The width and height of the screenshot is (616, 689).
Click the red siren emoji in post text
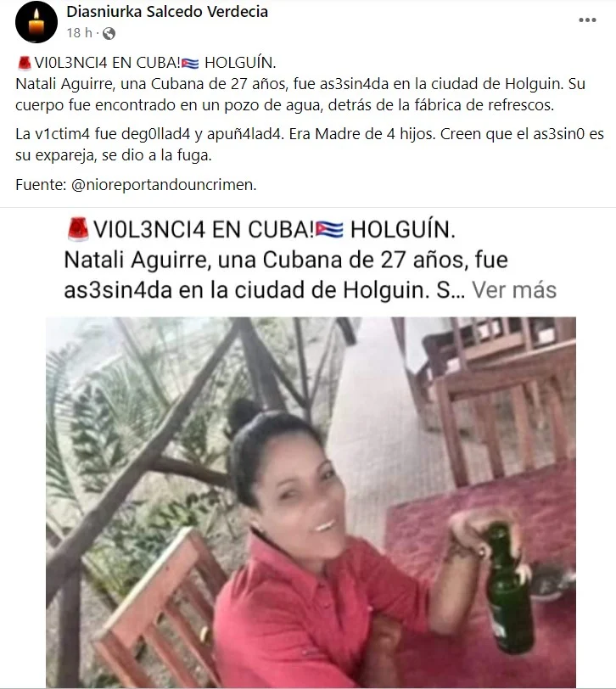[24, 63]
